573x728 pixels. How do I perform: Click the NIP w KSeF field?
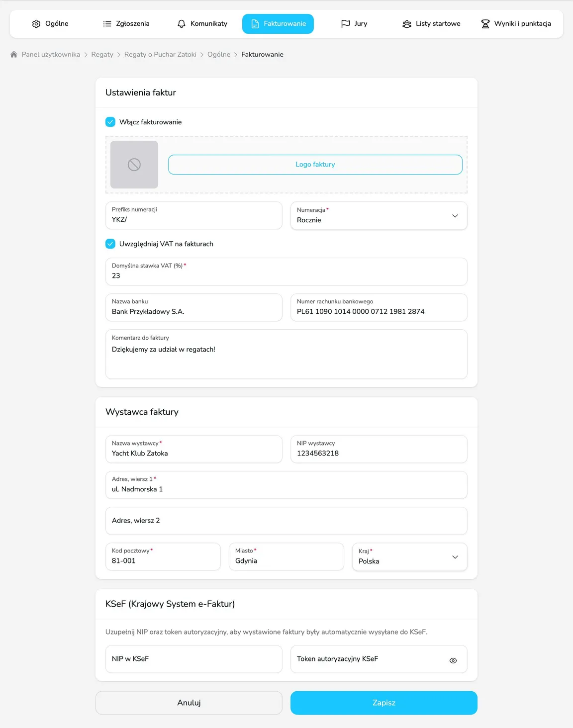coord(194,659)
